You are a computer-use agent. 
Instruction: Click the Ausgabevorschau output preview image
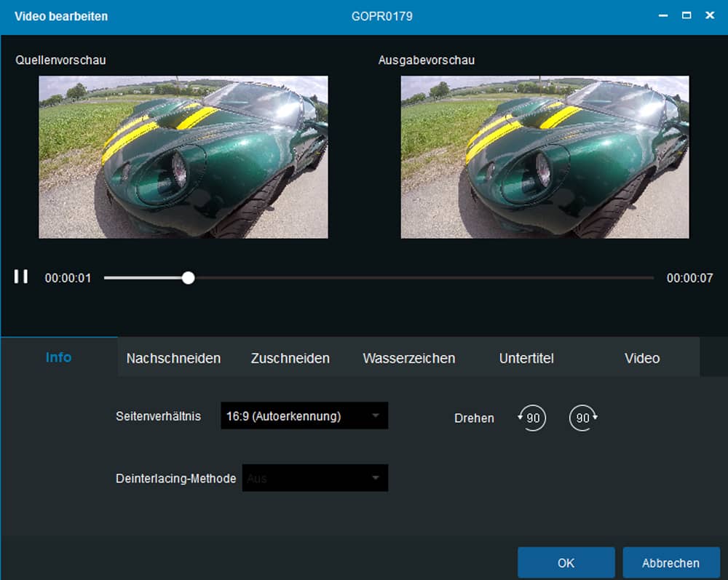tap(545, 157)
